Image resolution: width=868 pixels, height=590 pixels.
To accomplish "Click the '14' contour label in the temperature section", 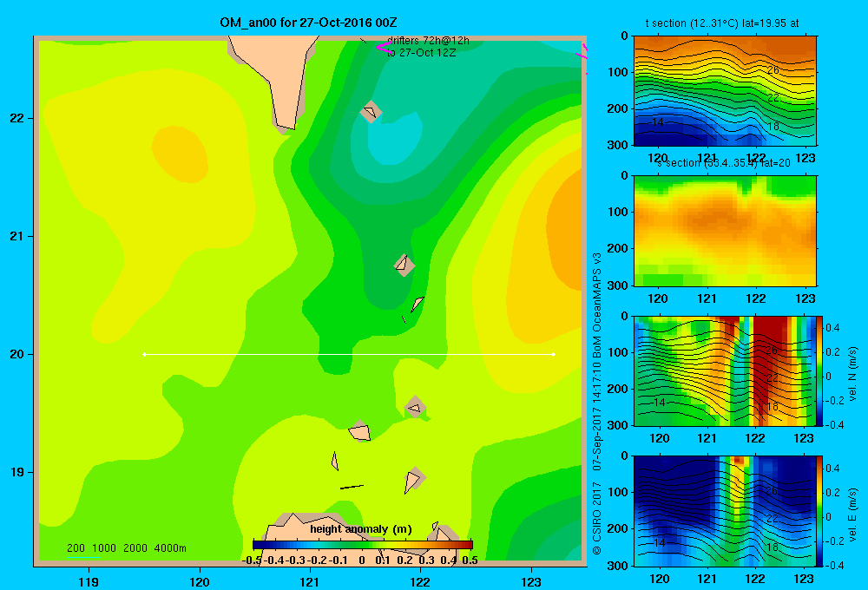I will [658, 121].
